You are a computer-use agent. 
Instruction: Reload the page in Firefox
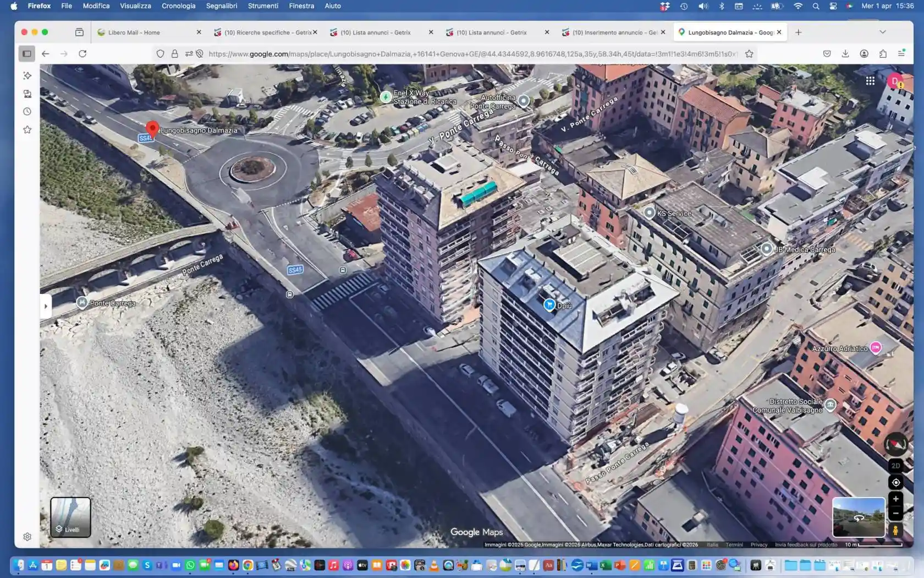[x=83, y=54]
